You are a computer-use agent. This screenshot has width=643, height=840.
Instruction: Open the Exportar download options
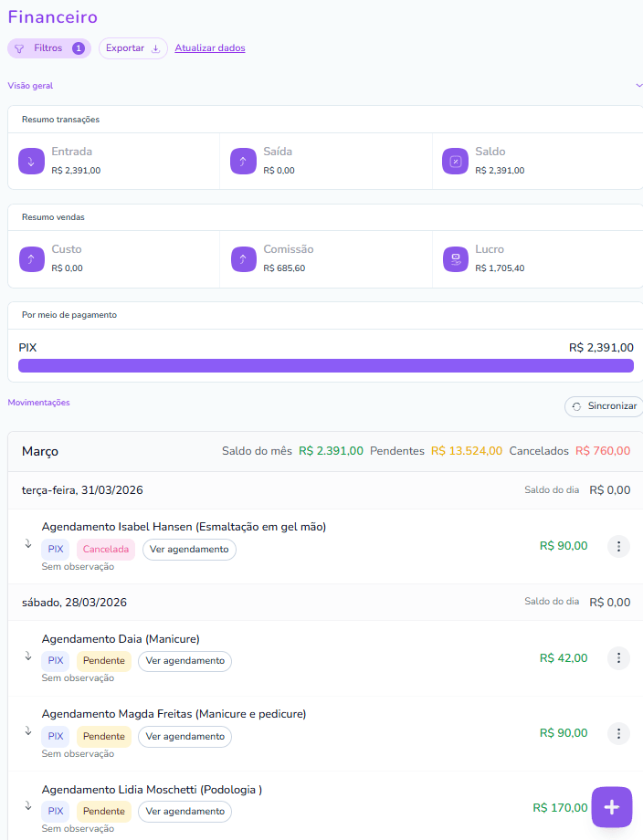tap(132, 48)
